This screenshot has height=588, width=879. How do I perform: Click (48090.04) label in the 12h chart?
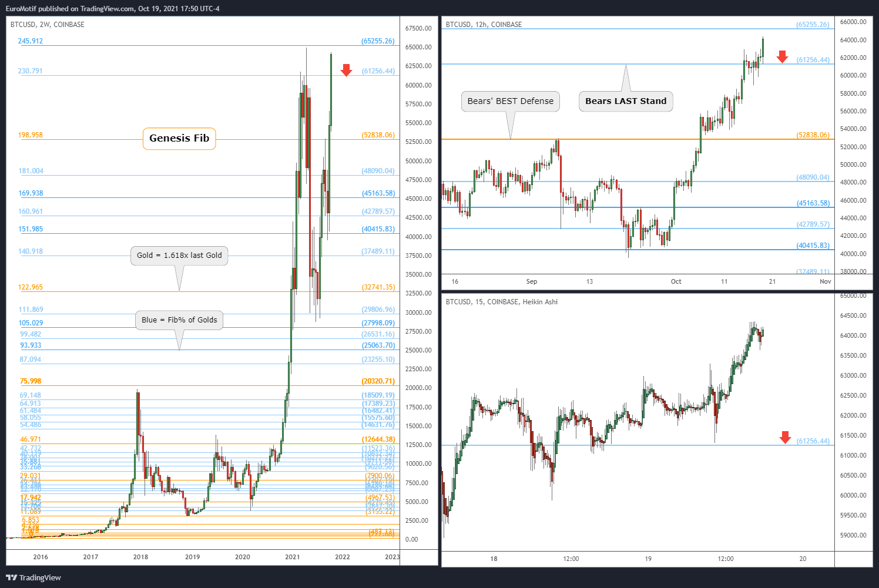click(x=813, y=177)
